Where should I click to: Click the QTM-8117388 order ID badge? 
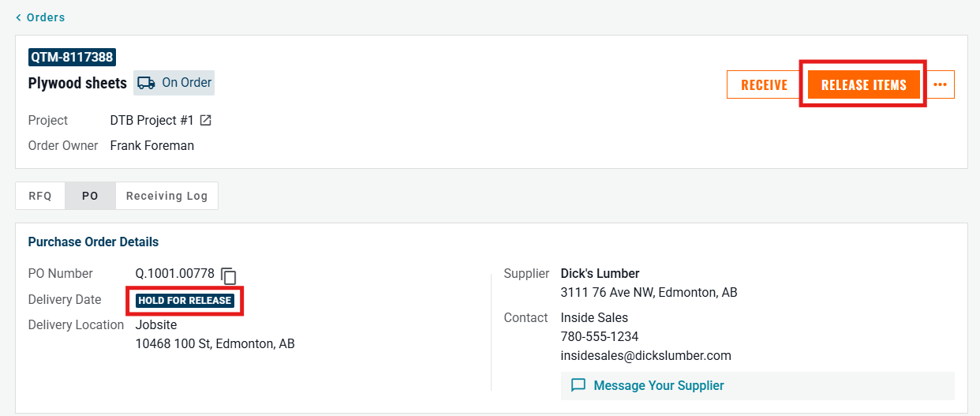72,57
